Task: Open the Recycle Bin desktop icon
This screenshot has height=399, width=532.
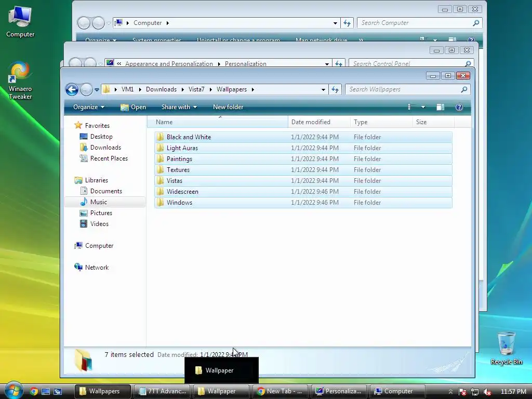Action: pos(506,349)
